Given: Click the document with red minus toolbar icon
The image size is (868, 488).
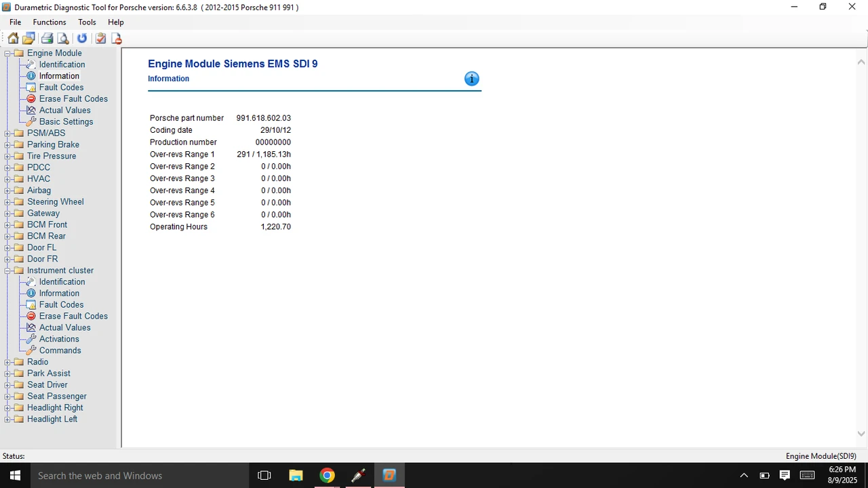Looking at the screenshot, I should click(117, 39).
